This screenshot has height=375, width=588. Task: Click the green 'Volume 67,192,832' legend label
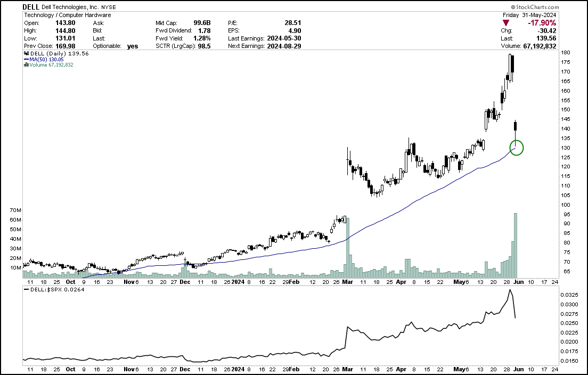(x=51, y=65)
